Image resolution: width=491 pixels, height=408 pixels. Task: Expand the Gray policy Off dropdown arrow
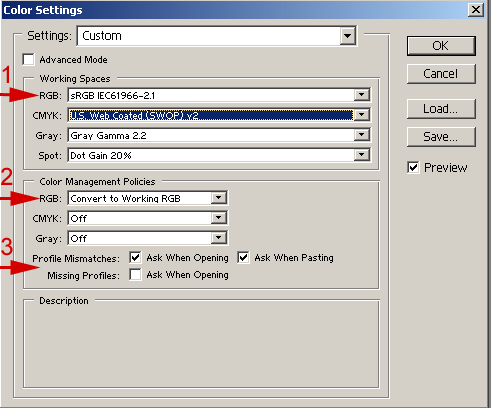point(219,238)
